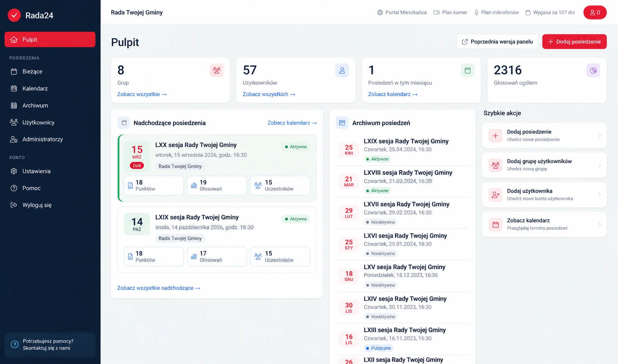
Task: Click the Rada24 checkmark logo icon
Action: click(x=14, y=15)
